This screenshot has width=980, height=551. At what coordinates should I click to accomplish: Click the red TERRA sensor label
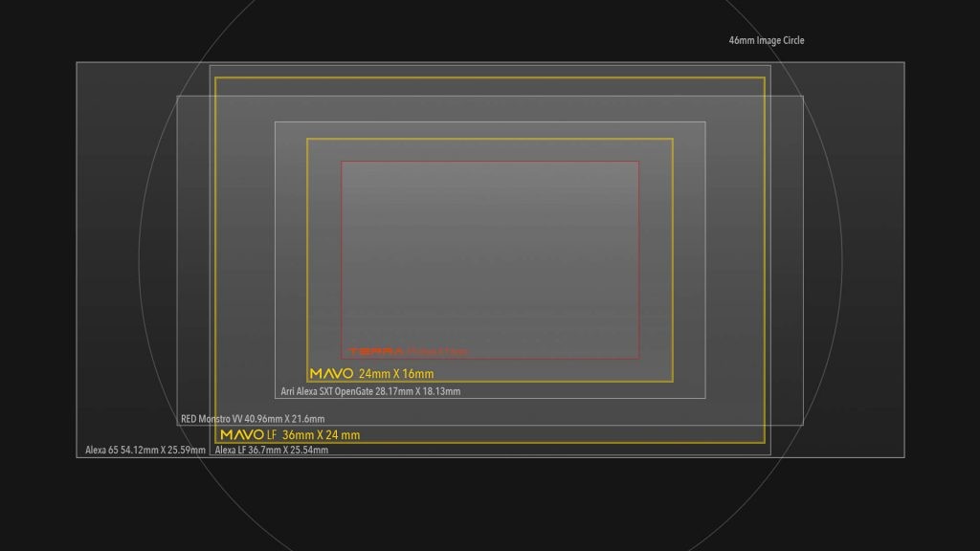pos(408,352)
